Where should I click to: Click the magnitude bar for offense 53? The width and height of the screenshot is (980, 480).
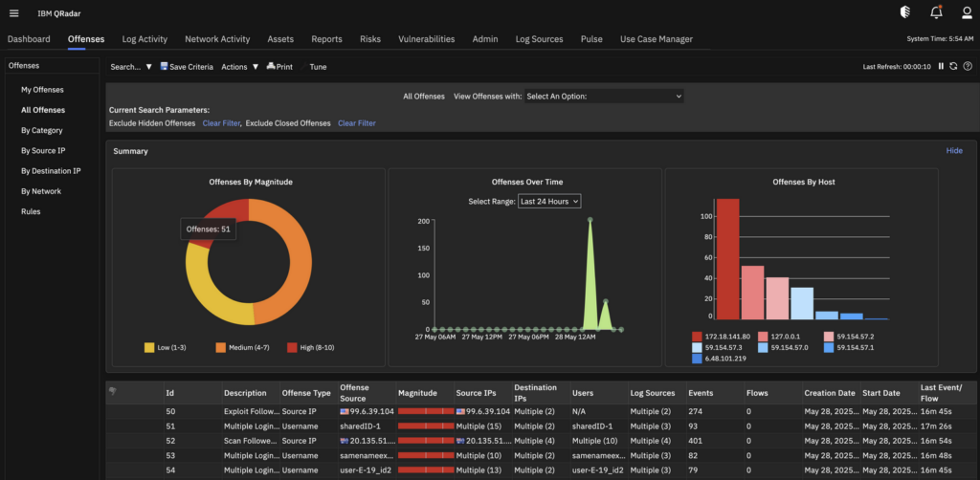point(426,455)
